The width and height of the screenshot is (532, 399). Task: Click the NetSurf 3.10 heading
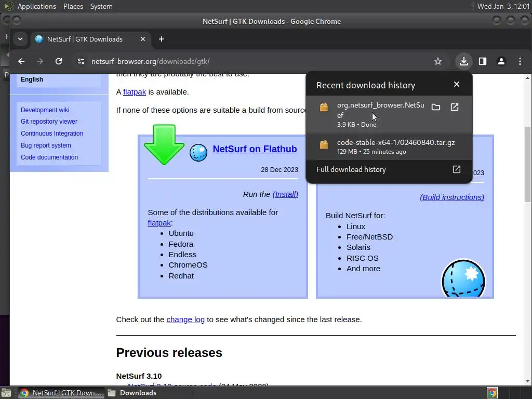tap(139, 376)
